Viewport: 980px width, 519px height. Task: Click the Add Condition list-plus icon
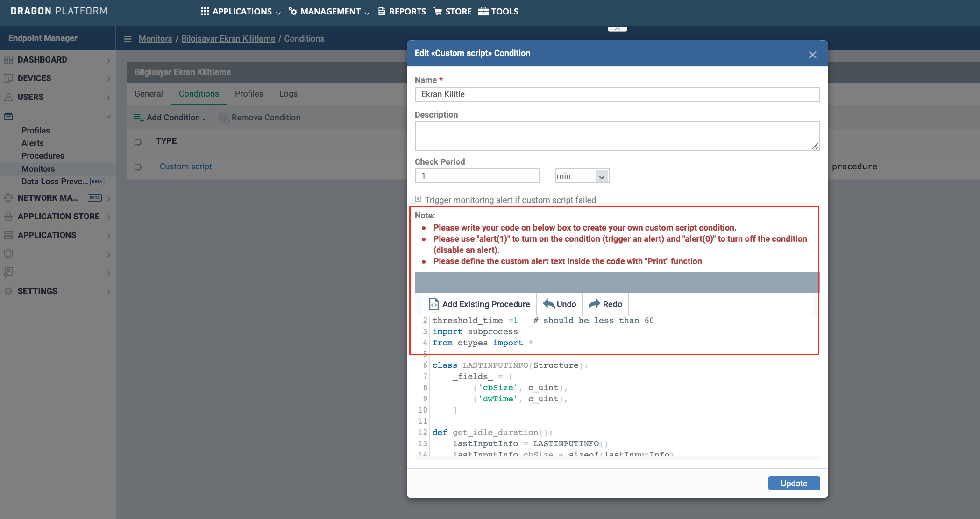coord(139,118)
